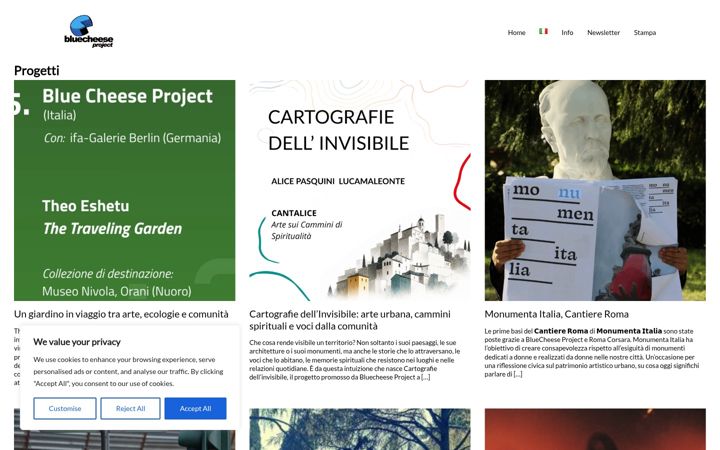Click the Progetti heading

tap(37, 70)
